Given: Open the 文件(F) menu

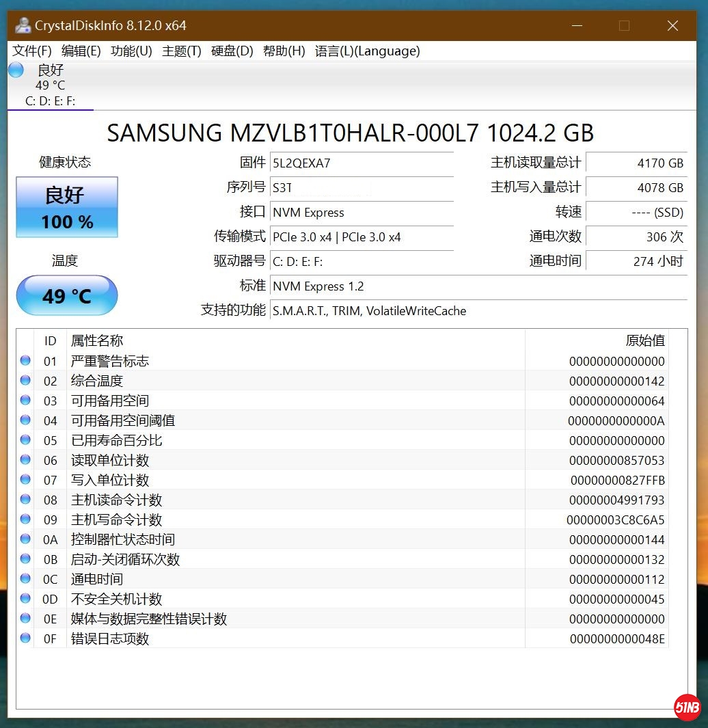Looking at the screenshot, I should pos(32,51).
